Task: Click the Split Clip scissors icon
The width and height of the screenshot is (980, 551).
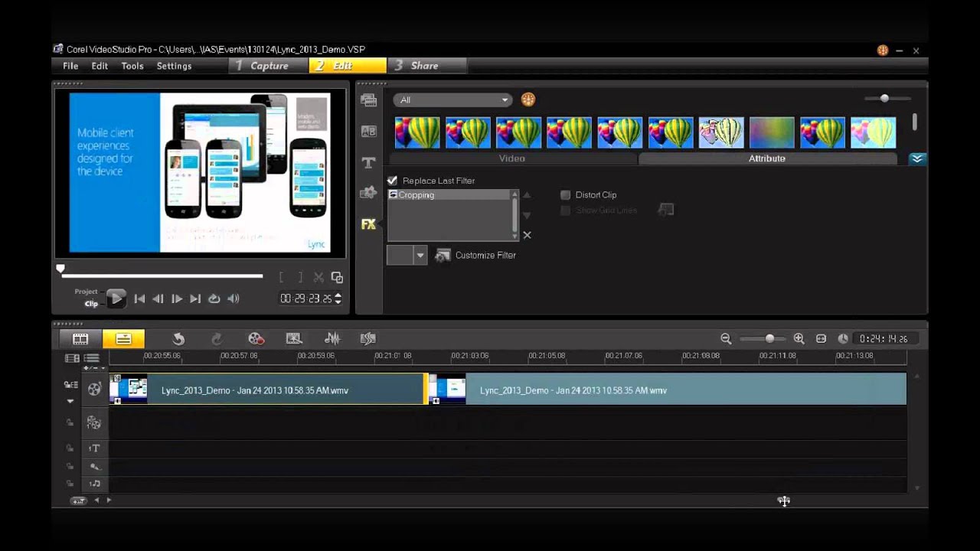Action: [318, 278]
